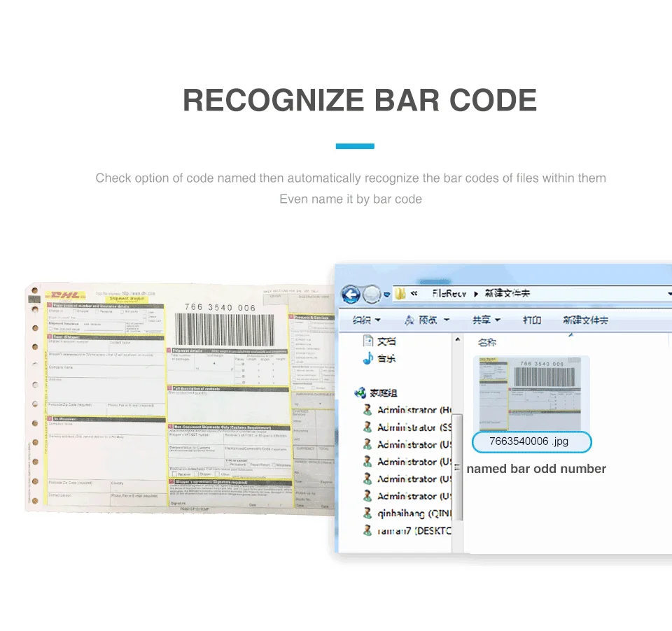
Task: Click the user icon beside qinhaihang
Action: [367, 513]
